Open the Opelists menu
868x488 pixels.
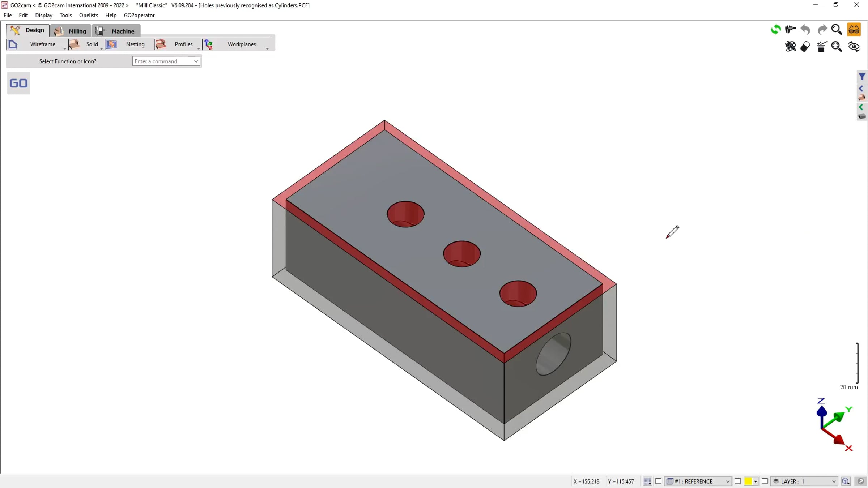tap(89, 15)
